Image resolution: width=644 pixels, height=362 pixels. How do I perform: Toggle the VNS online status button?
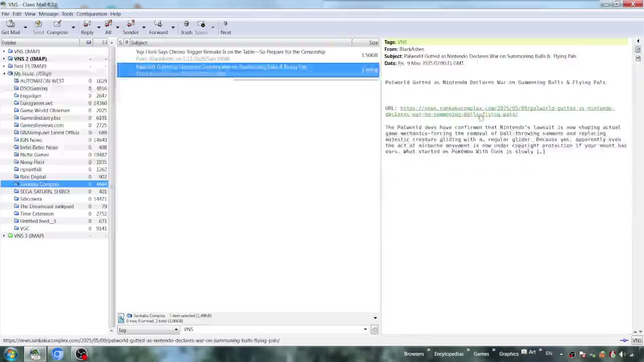[637, 340]
